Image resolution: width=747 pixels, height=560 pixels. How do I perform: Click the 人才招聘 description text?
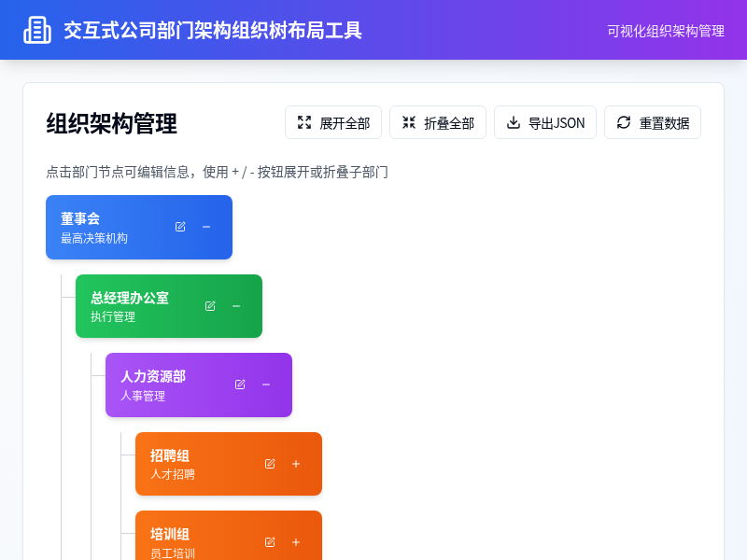tap(173, 474)
